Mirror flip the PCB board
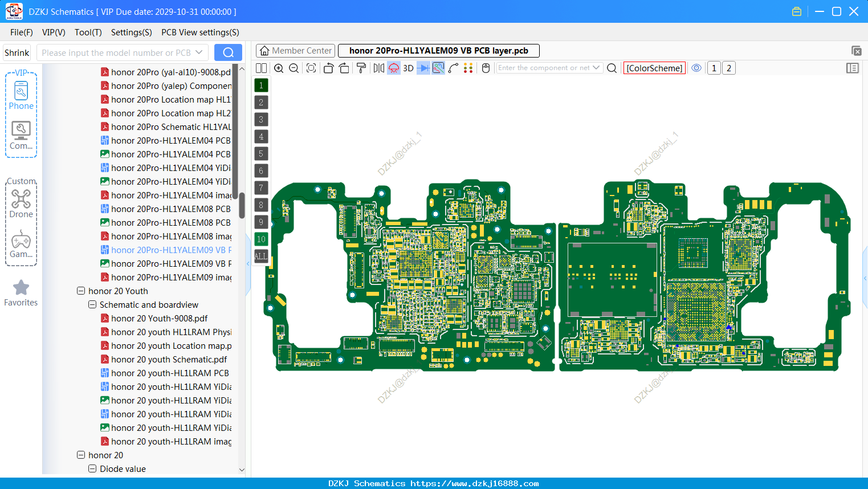 [x=378, y=68]
